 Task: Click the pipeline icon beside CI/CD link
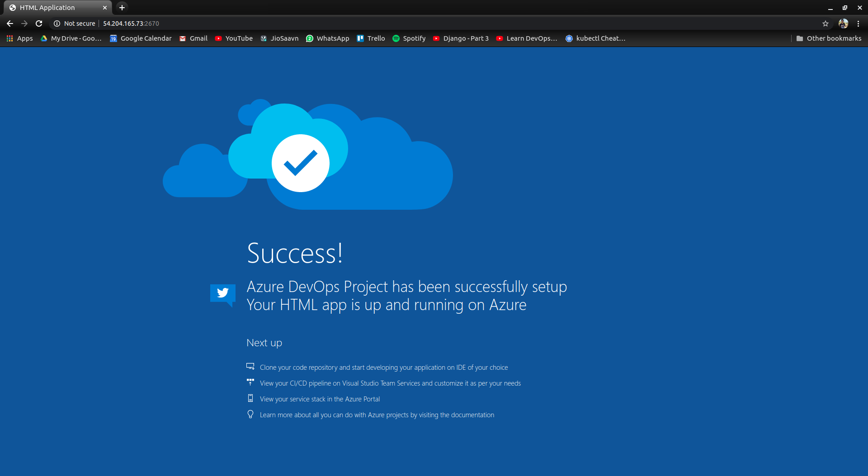tap(250, 382)
